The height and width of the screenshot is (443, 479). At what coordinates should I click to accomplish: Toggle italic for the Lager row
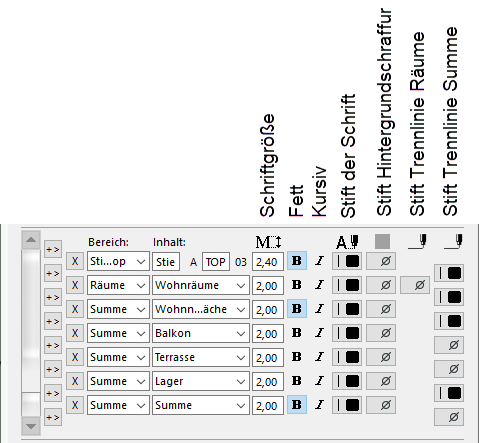(x=319, y=381)
